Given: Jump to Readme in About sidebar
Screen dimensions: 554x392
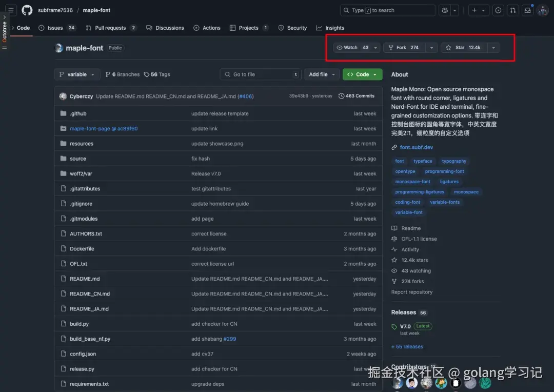Looking at the screenshot, I should click(410, 228).
